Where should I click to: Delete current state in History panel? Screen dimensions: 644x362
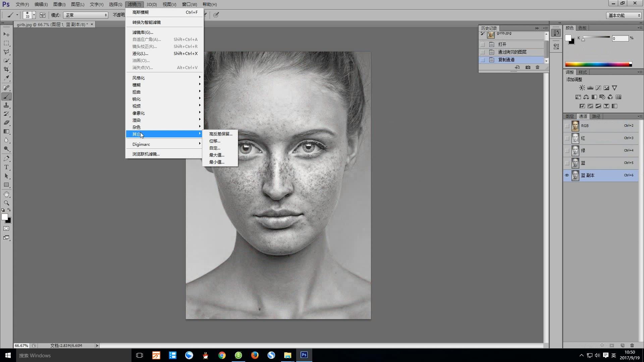pyautogui.click(x=537, y=67)
